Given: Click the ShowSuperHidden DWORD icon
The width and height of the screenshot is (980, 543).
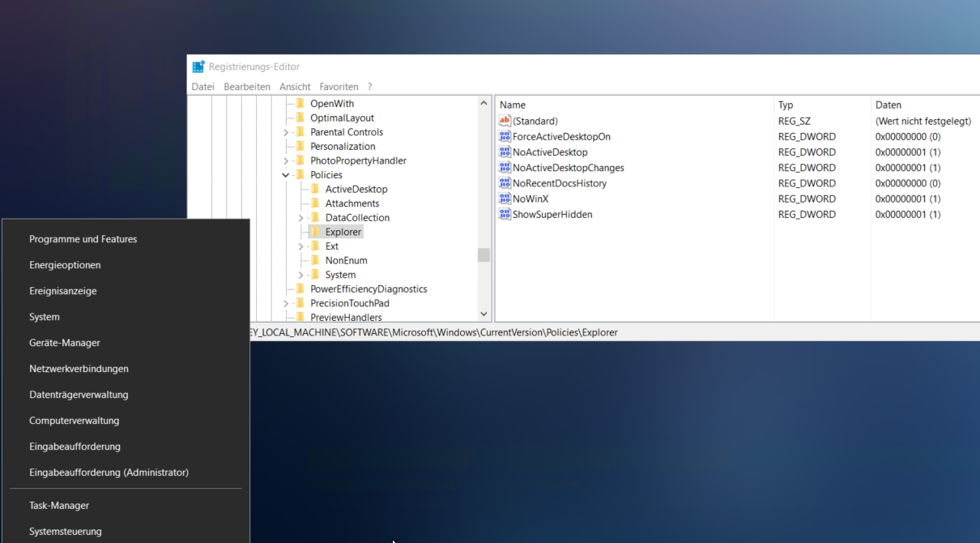Looking at the screenshot, I should click(x=505, y=214).
